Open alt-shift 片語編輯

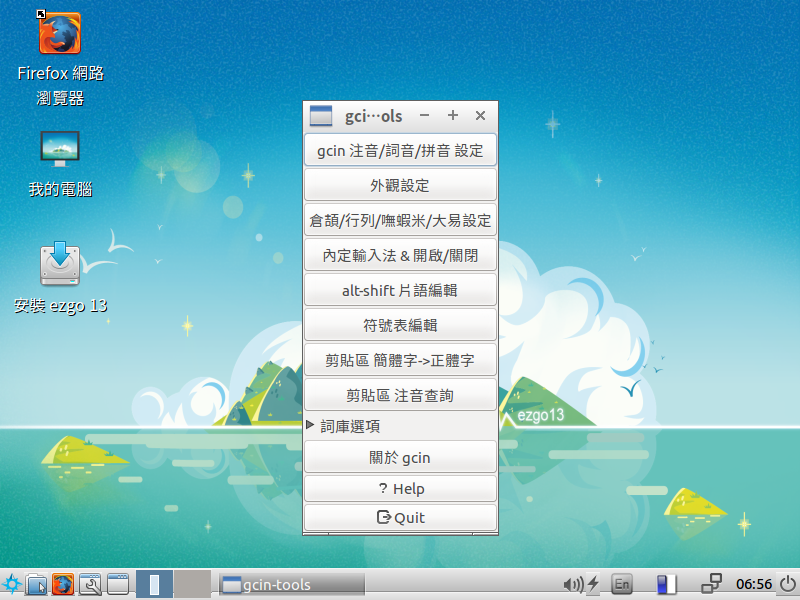pos(400,290)
